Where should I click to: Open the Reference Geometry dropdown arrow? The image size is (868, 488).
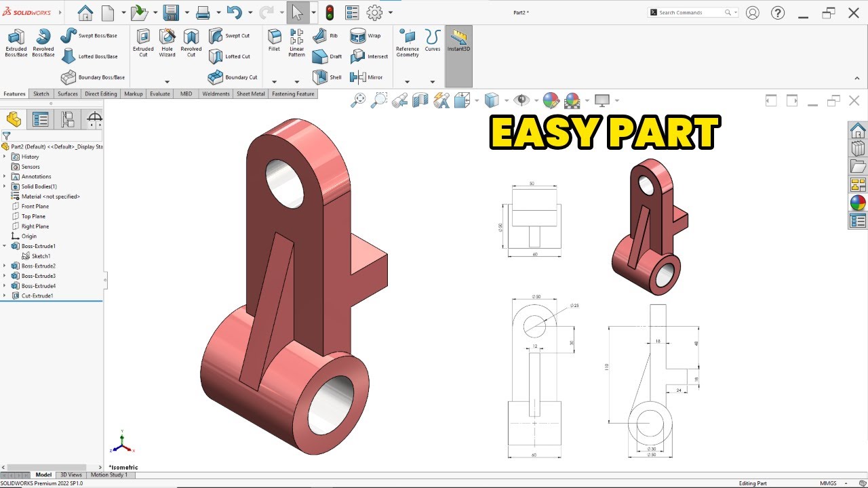point(407,82)
